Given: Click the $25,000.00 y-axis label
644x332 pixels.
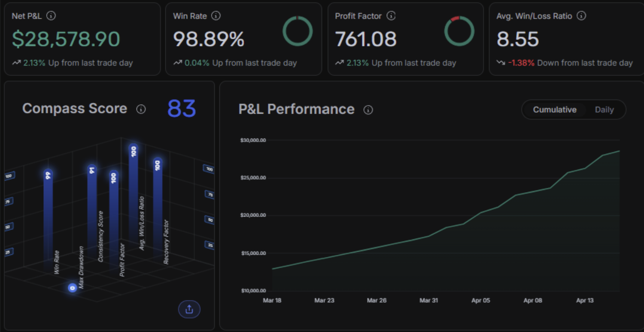Looking at the screenshot, I should point(254,178).
